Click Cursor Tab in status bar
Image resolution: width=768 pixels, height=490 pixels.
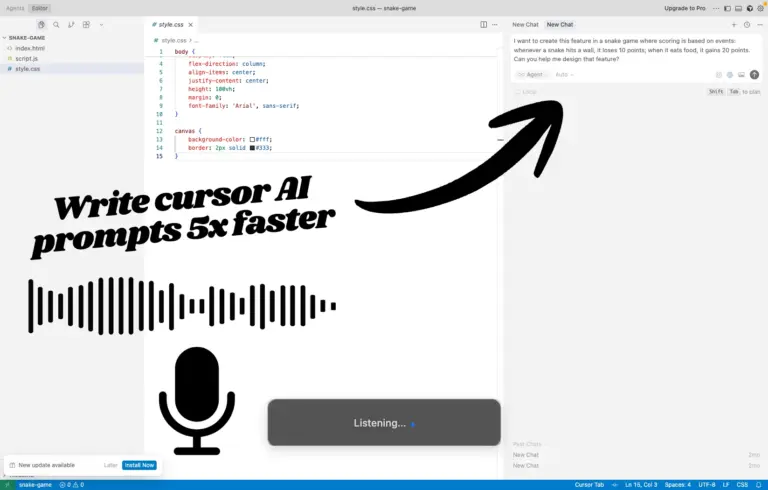589,485
